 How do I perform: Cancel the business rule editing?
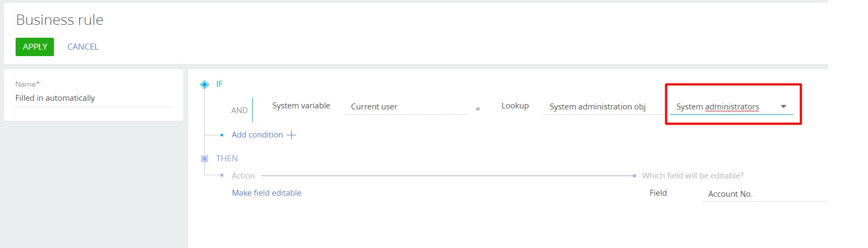click(83, 47)
